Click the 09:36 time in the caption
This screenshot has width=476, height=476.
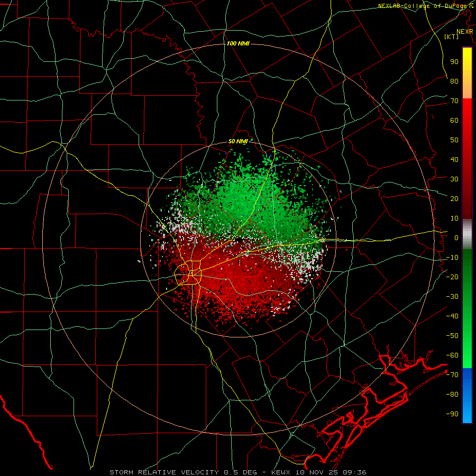[354, 472]
